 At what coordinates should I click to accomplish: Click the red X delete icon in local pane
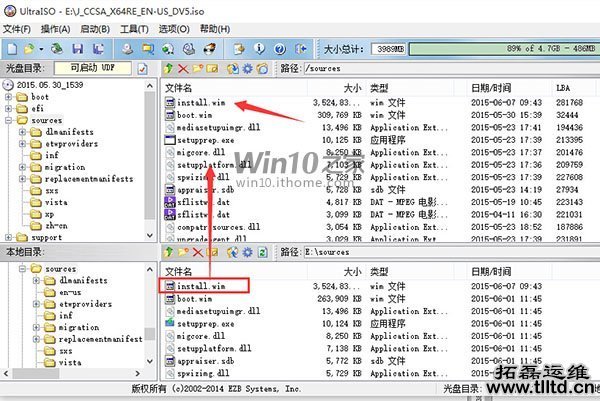click(198, 252)
